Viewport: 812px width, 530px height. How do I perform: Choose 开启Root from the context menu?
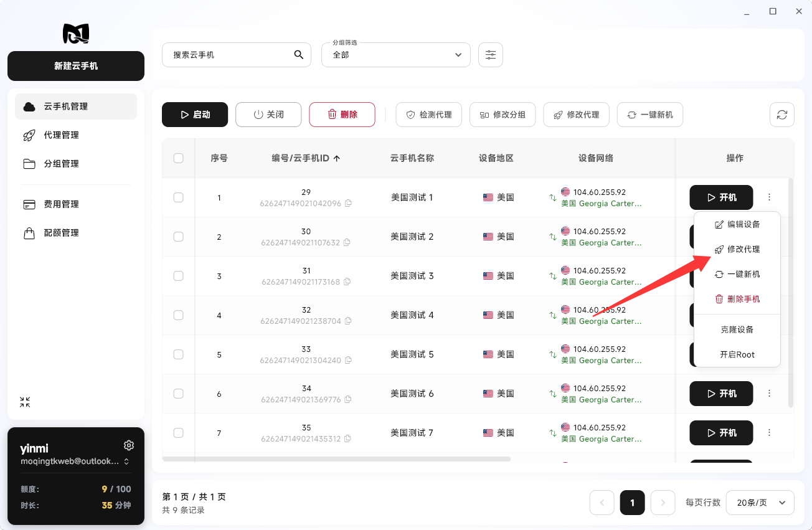[737, 354]
